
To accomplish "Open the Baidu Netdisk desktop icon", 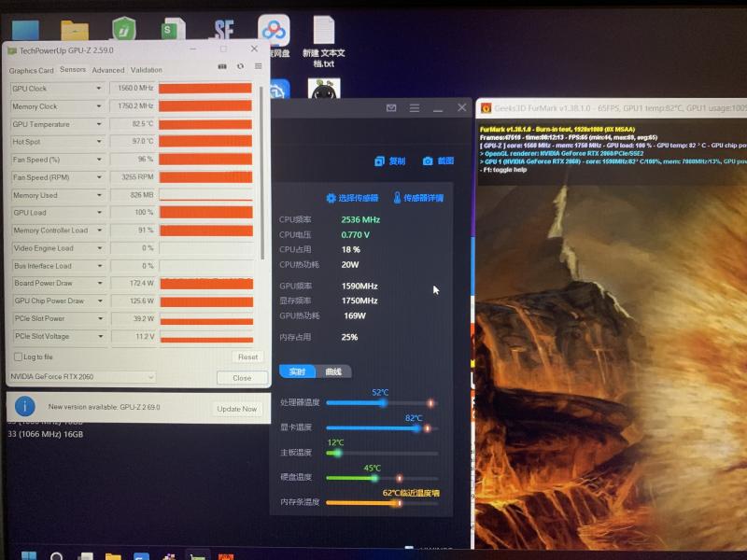I will 274,30.
